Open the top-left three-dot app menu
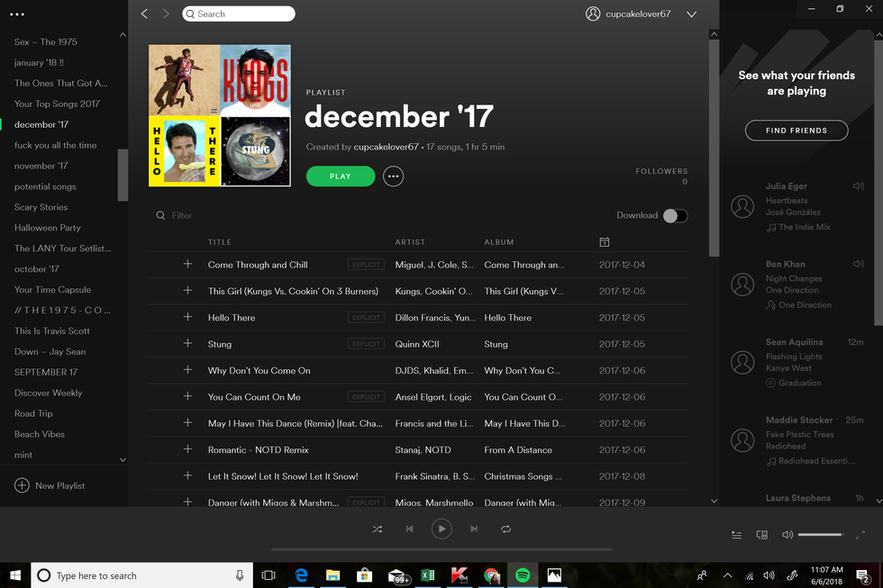This screenshot has height=588, width=883. tap(17, 14)
